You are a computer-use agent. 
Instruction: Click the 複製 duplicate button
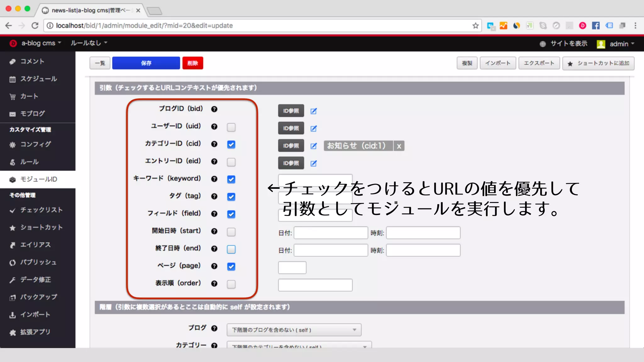(x=467, y=63)
